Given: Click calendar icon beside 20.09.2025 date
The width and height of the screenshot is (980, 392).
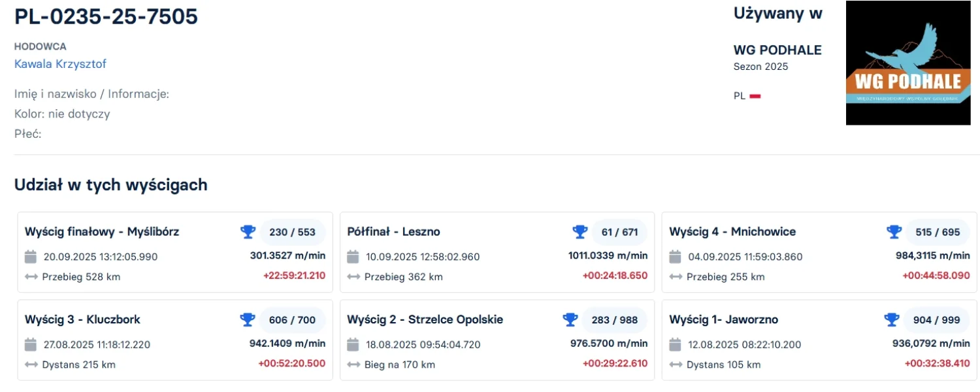Looking at the screenshot, I should pos(31,256).
